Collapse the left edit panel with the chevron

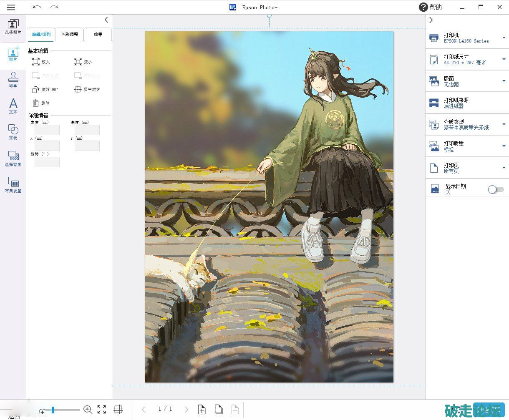[x=106, y=20]
